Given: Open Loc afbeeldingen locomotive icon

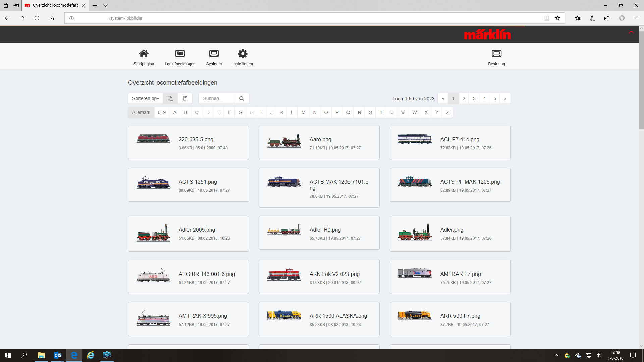Looking at the screenshot, I should 180,54.
